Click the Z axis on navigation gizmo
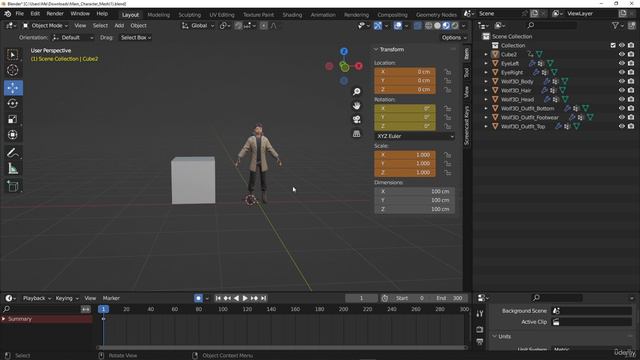 tap(344, 51)
